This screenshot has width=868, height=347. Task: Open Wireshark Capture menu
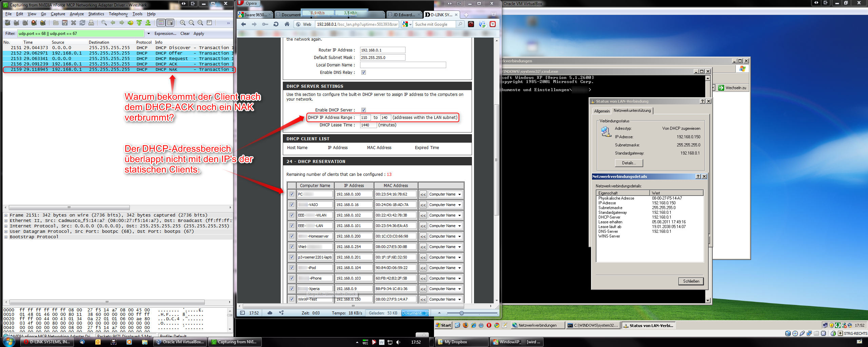click(x=58, y=14)
